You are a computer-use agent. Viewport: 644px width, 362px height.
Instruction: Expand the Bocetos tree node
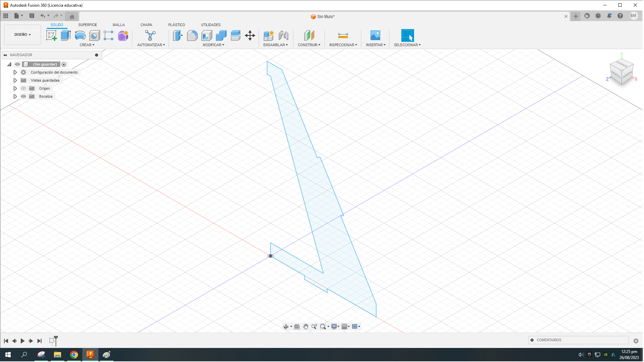15,96
